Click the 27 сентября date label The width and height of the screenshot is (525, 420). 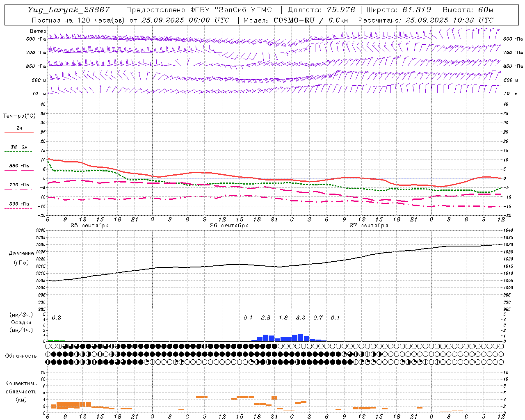pyautogui.click(x=369, y=226)
